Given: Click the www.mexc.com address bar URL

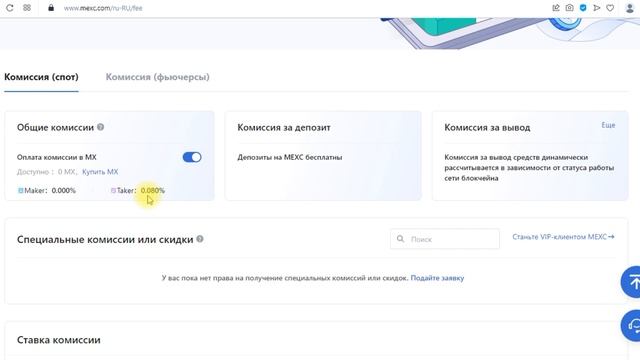Looking at the screenshot, I should [x=103, y=8].
